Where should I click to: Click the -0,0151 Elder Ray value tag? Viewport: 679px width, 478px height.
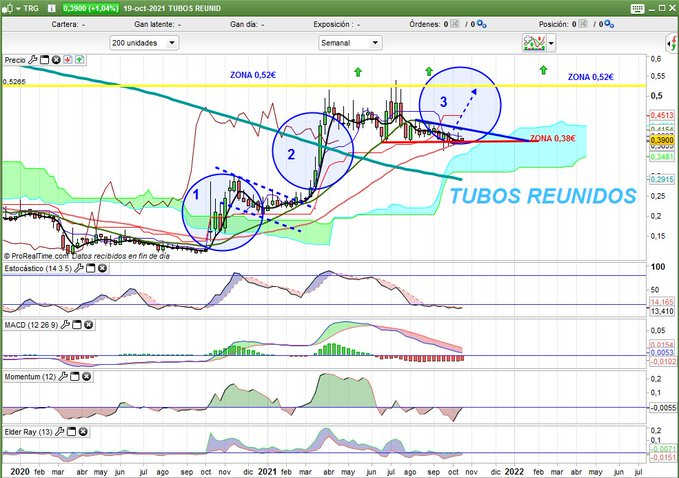[x=663, y=458]
